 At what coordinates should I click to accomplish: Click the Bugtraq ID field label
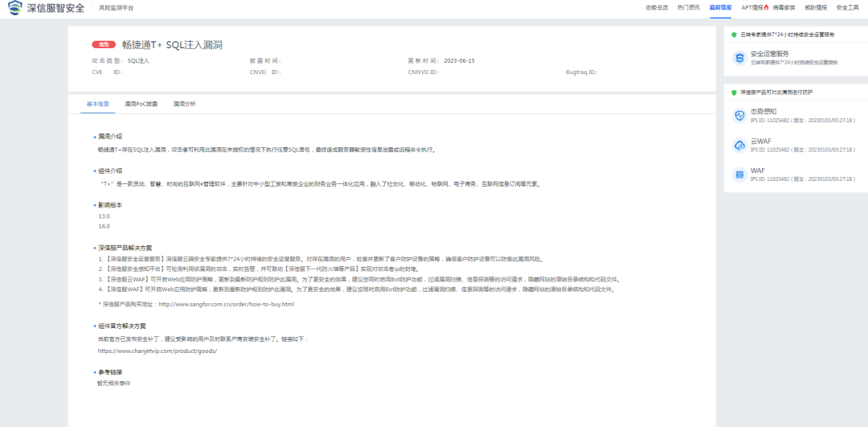point(581,72)
